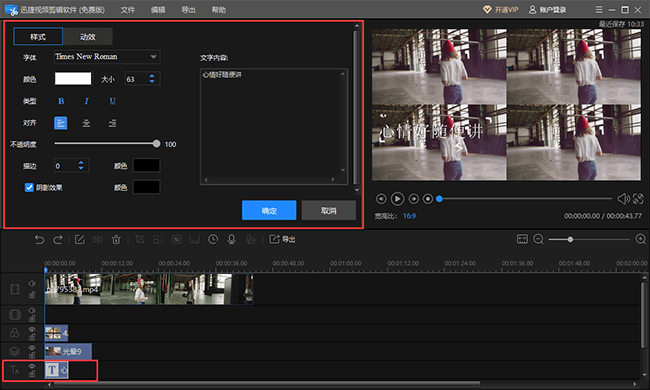Image resolution: width=650 pixels, height=390 pixels.
Task: Open the 编辑 menu
Action: 158,10
